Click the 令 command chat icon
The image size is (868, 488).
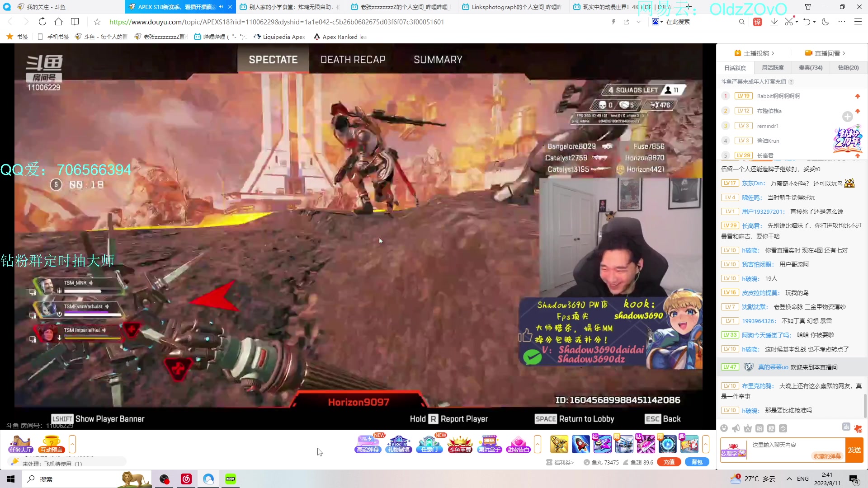pos(783,428)
